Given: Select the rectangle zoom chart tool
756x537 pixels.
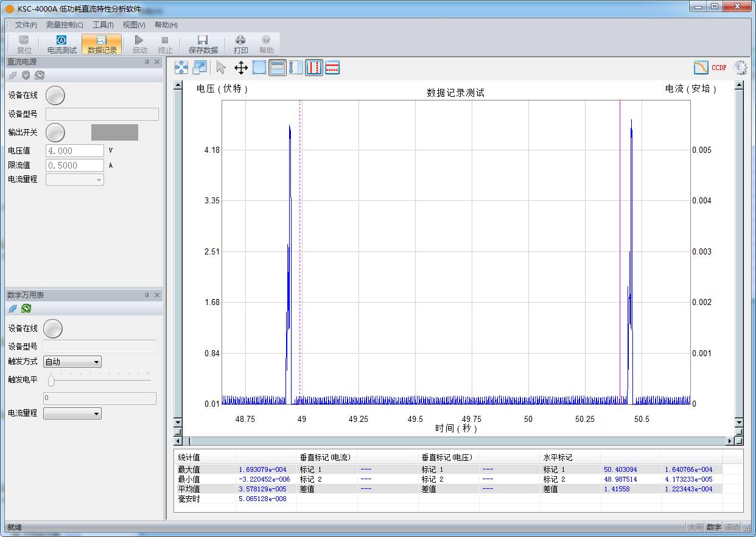Looking at the screenshot, I should point(259,68).
